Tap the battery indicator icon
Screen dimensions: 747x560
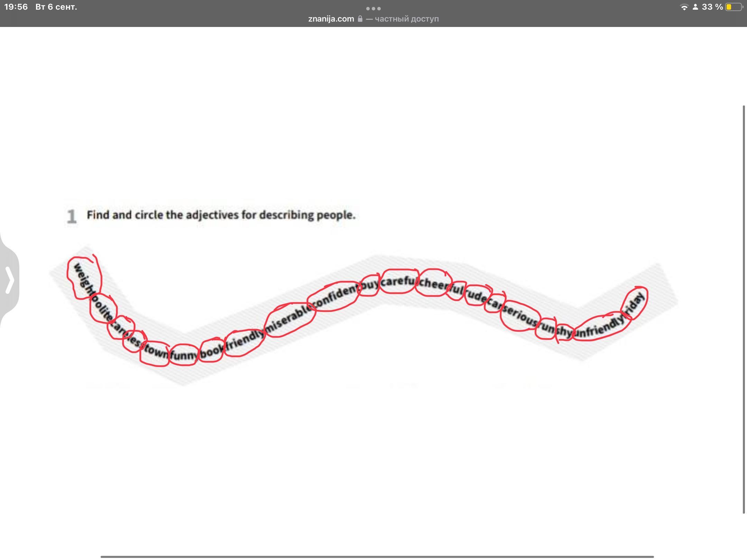coord(734,7)
